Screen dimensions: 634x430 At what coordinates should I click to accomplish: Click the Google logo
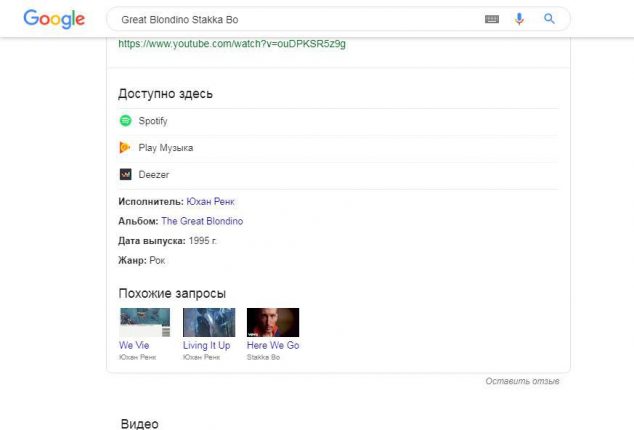tap(54, 19)
